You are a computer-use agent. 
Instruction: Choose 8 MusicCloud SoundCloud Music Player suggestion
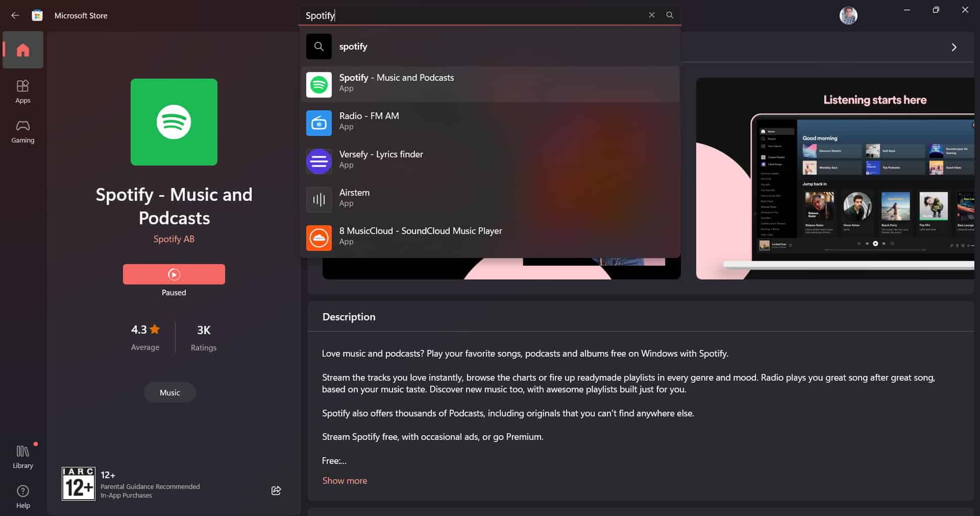(x=490, y=238)
